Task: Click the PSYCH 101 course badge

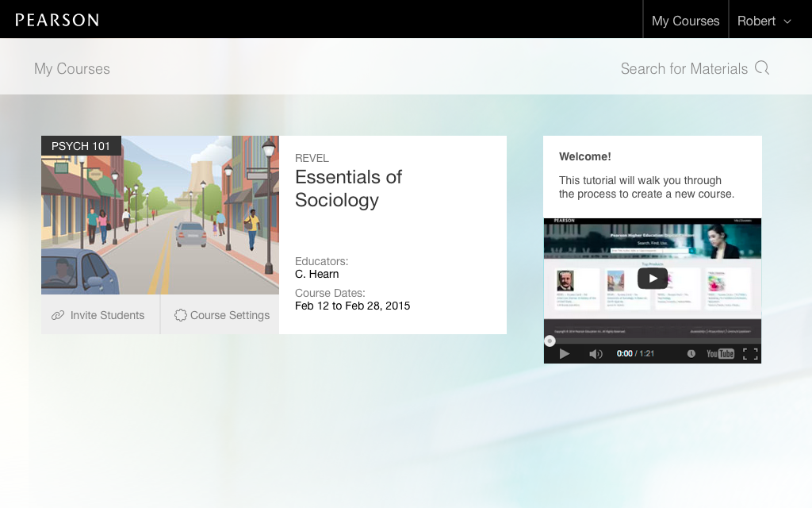Action: point(81,146)
